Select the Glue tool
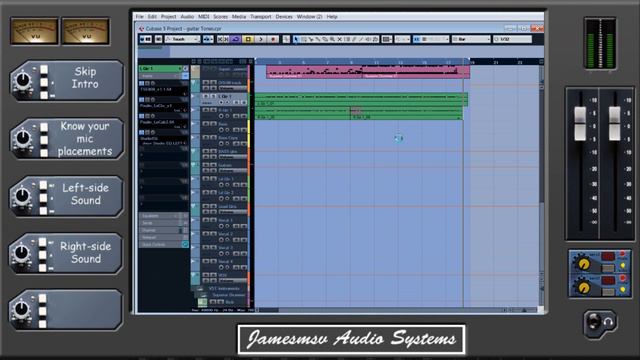640x360 pixels. pyautogui.click(x=318, y=40)
